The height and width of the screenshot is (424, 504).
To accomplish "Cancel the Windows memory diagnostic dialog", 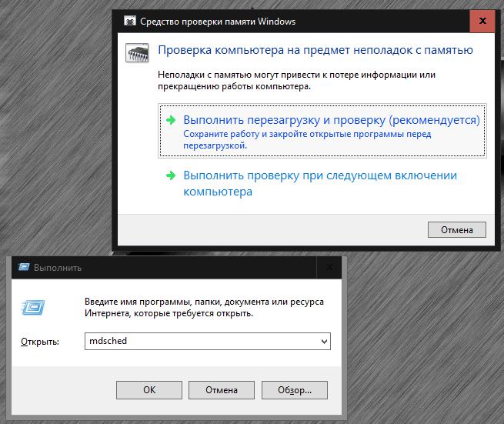I will [457, 230].
